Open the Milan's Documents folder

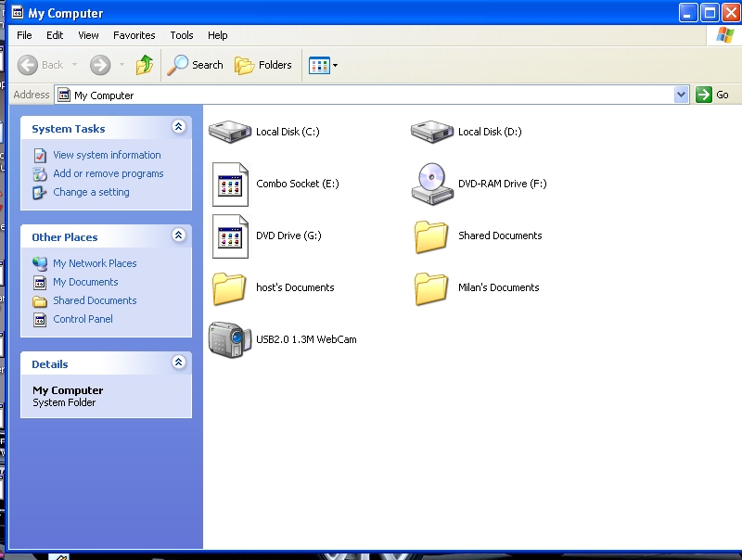[x=432, y=287]
